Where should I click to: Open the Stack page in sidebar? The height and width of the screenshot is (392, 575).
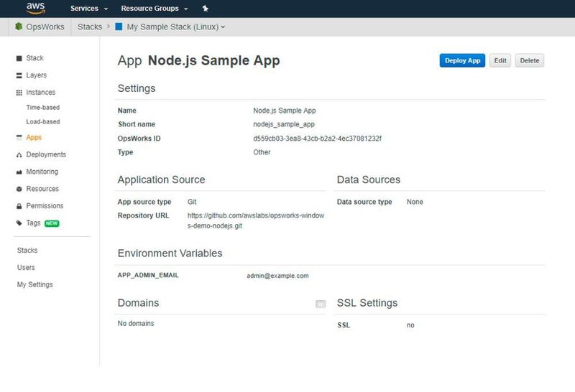coord(34,58)
